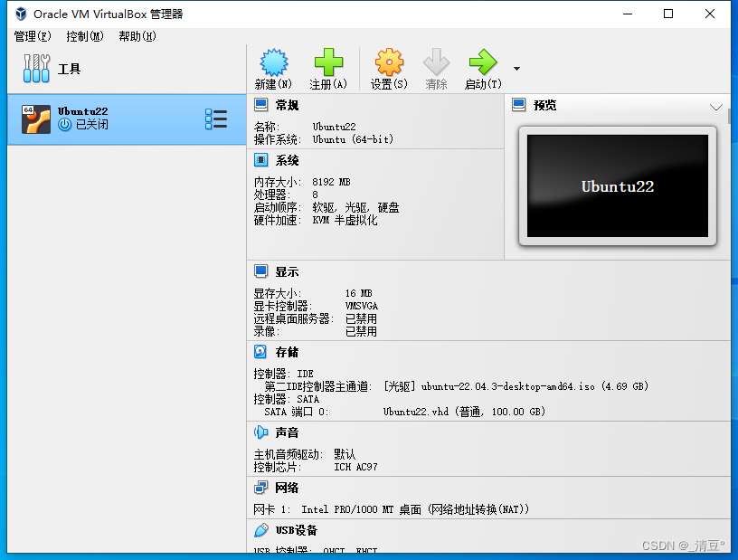Open the 控制(M) menu
The height and width of the screenshot is (560, 738).
[x=85, y=36]
